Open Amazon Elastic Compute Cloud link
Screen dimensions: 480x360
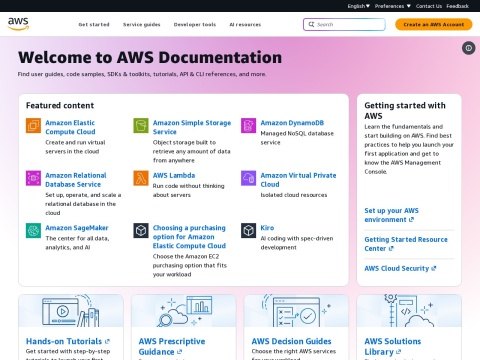pyautogui.click(x=70, y=127)
